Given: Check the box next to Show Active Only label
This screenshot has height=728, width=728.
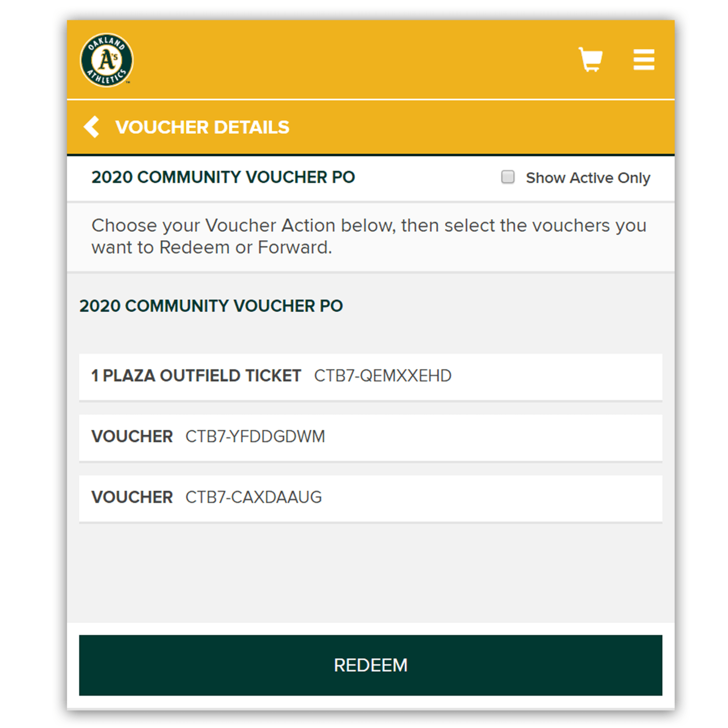Looking at the screenshot, I should pos(508,177).
